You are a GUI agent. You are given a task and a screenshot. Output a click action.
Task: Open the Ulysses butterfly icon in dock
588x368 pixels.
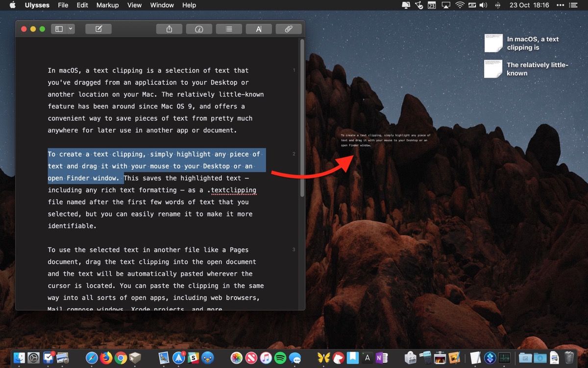[323, 358]
